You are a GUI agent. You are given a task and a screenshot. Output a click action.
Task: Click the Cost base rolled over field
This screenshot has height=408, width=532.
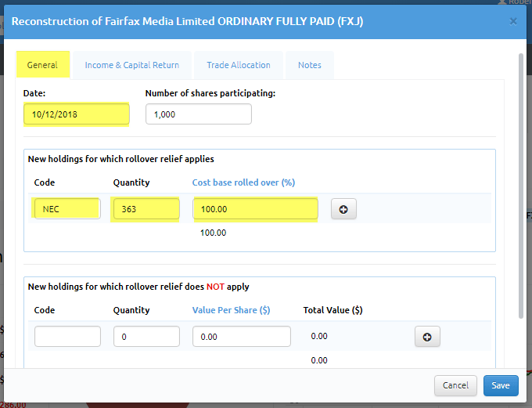(256, 208)
